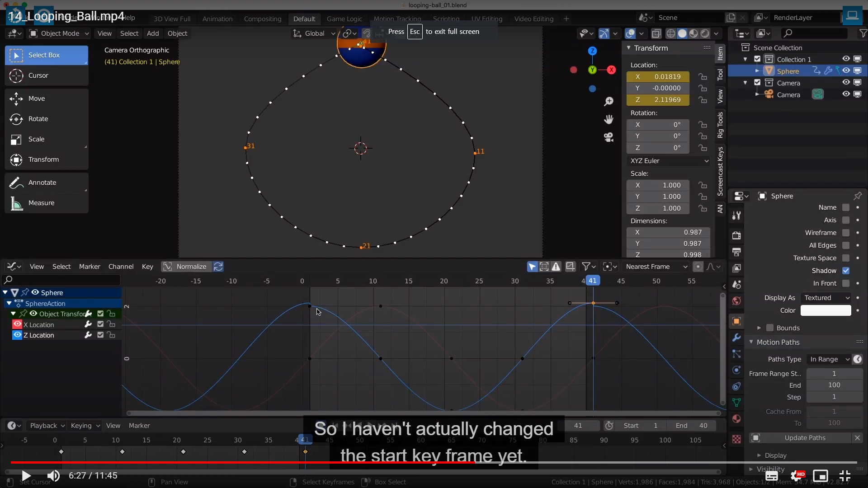Open the Nearest Frame snapping dropdown
Viewport: 868px width, 488px height.
[656, 267]
